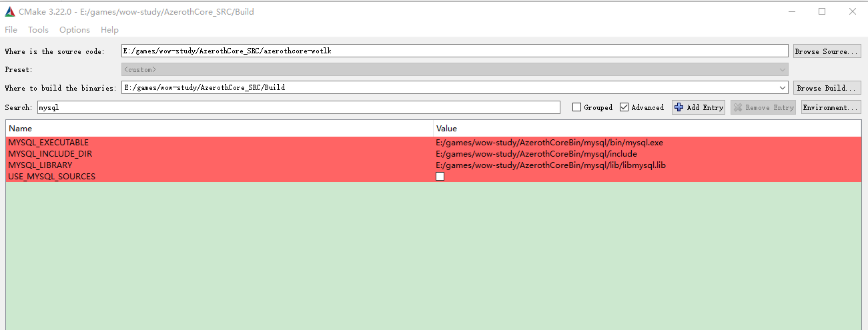Click the plus icon on Add Entry
Image resolution: width=868 pixels, height=330 pixels.
click(679, 107)
